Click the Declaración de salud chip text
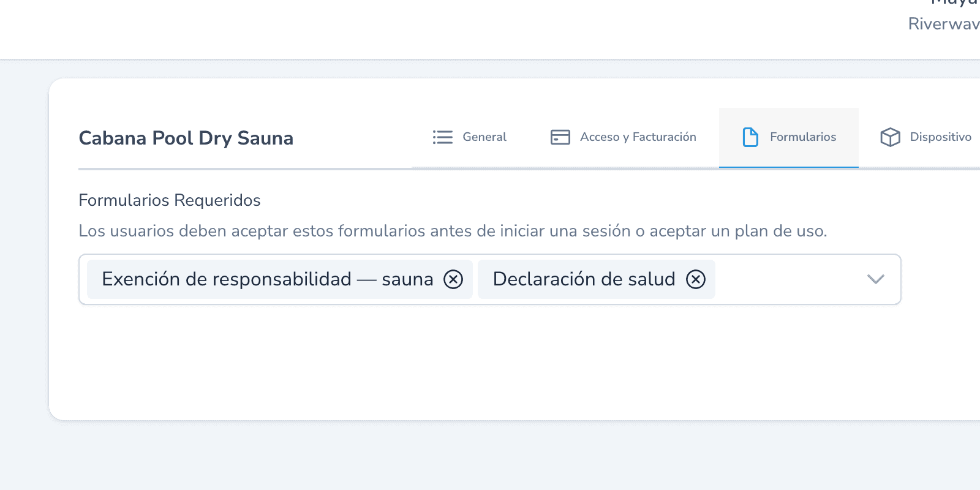The width and height of the screenshot is (980, 490). click(584, 279)
